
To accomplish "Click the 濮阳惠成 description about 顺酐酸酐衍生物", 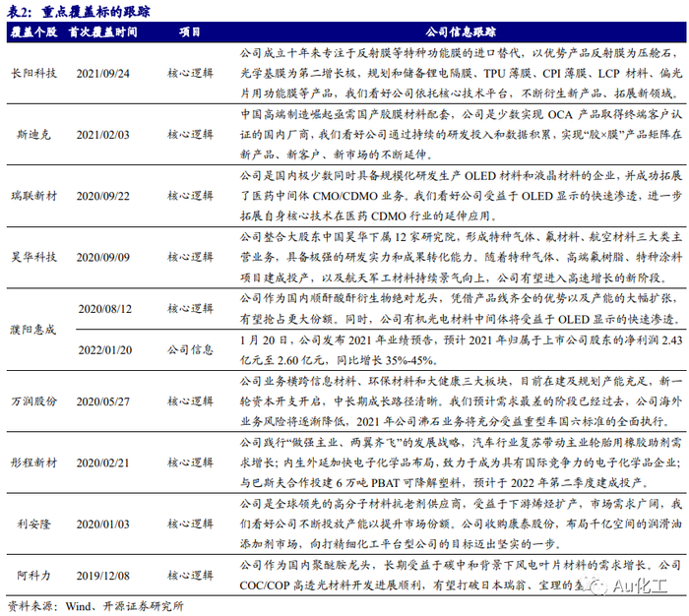I will (x=461, y=309).
